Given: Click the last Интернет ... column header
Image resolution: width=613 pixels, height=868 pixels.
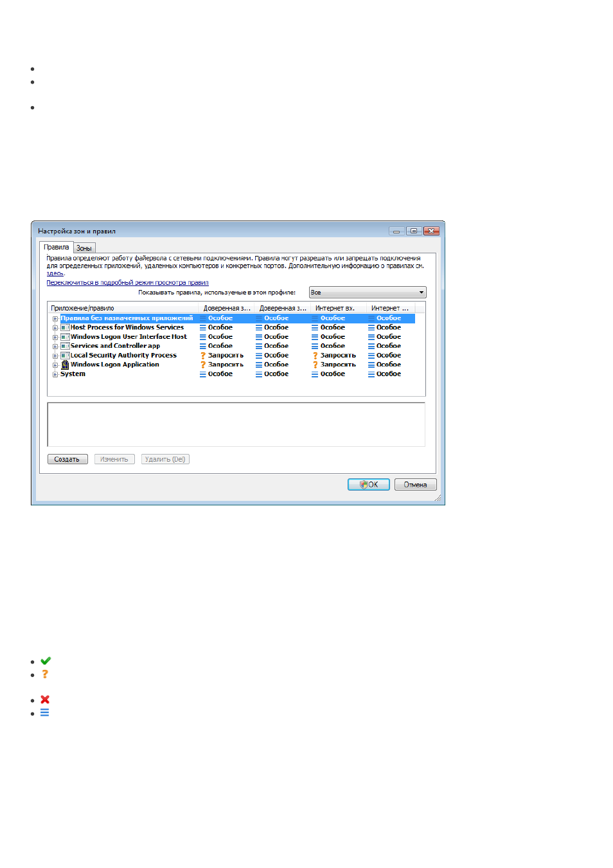Looking at the screenshot, I should [x=390, y=309].
